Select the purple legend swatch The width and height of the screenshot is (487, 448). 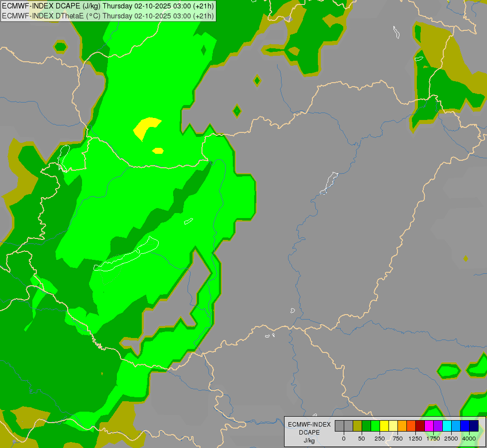pos(438,426)
